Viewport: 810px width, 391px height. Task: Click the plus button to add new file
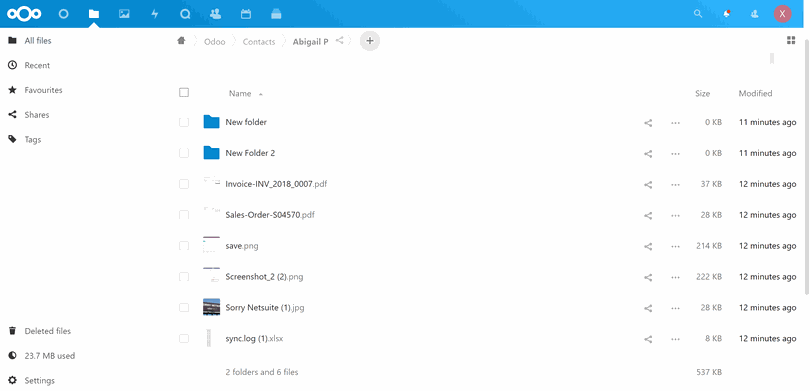370,41
